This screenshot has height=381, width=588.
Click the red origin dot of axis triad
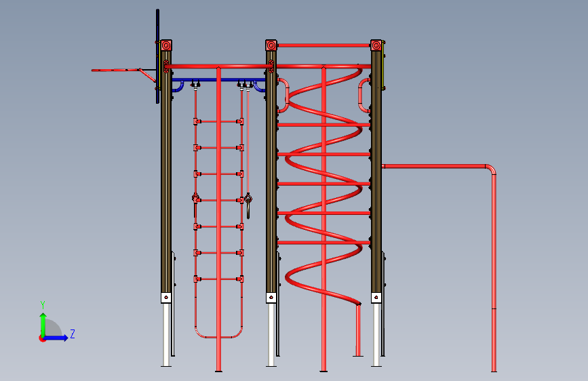[41, 338]
